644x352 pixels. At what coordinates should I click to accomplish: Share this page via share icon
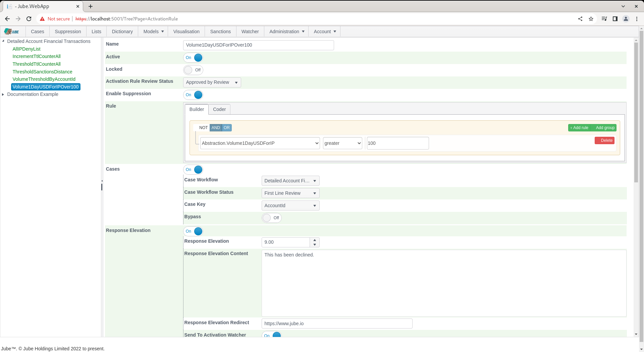click(x=580, y=19)
